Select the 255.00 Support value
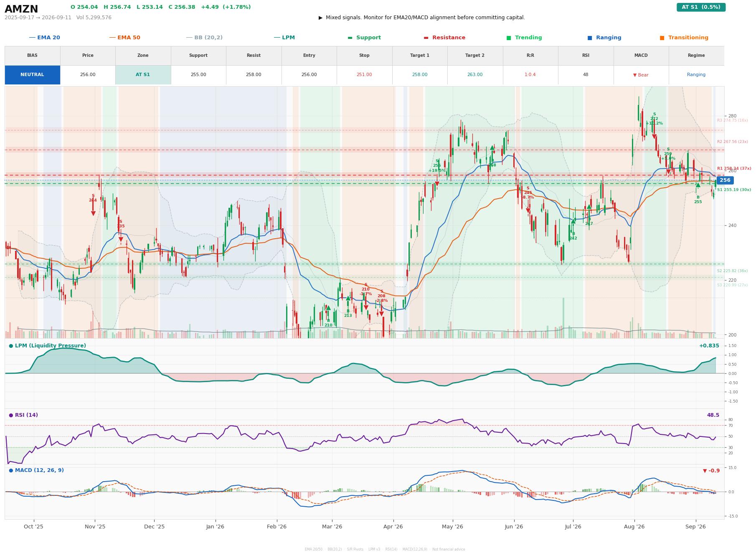The height and width of the screenshot is (556, 756). 198,75
